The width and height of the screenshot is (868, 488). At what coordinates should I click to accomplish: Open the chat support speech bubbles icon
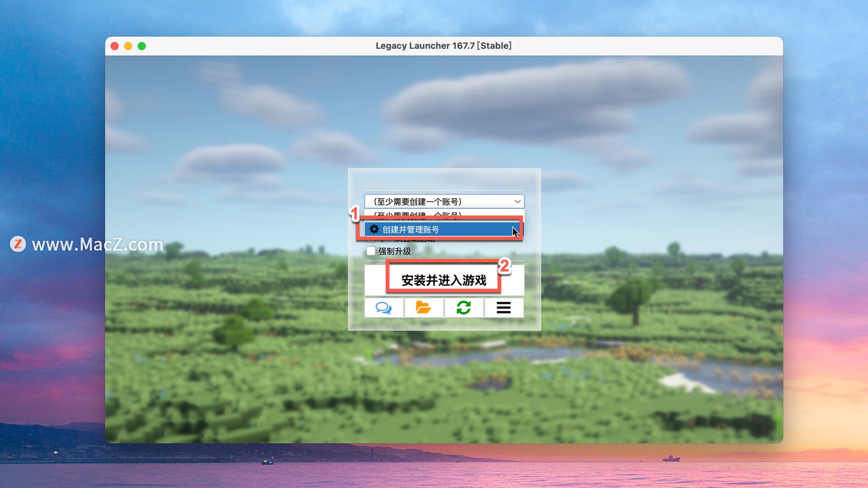point(384,308)
